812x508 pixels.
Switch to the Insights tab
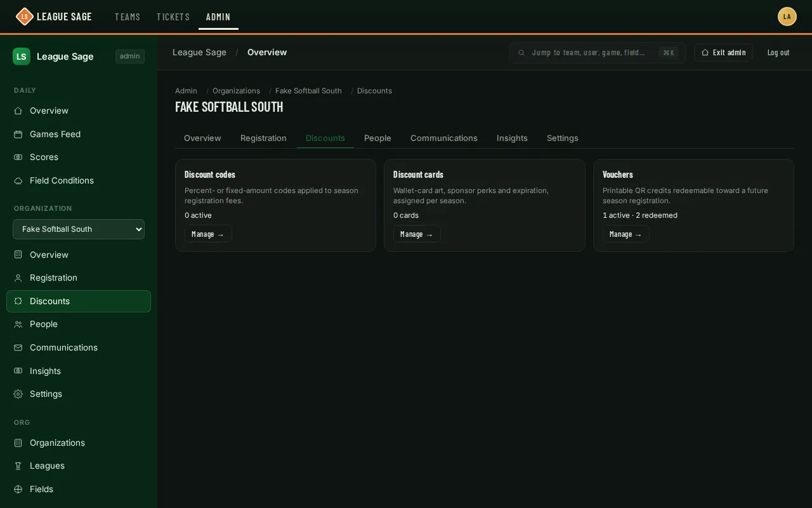[512, 138]
